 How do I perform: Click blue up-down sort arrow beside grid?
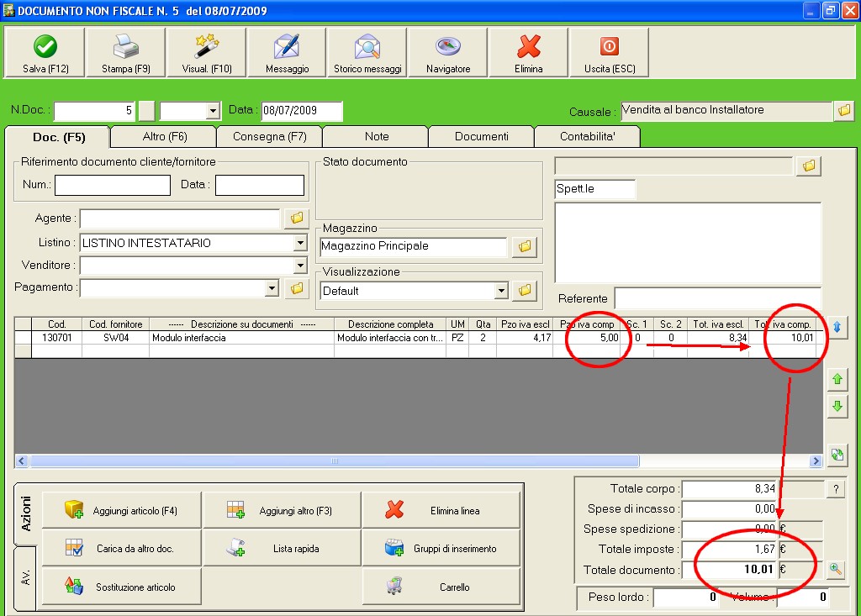tap(837, 327)
